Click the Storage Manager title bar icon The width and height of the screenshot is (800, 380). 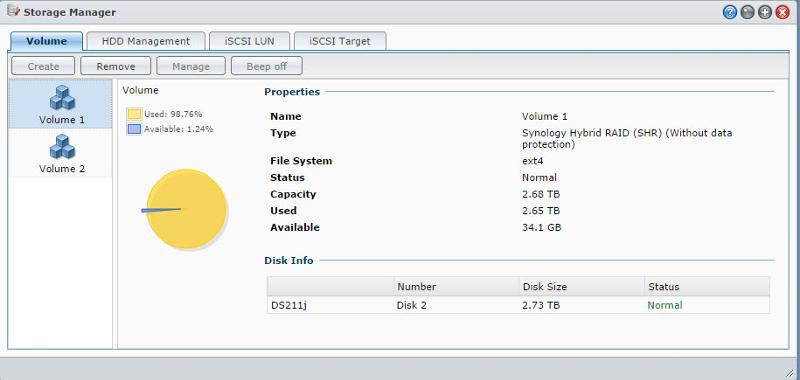pos(13,10)
